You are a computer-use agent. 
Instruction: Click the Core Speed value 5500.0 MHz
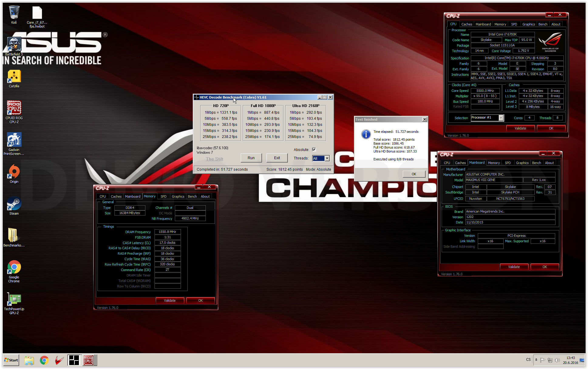485,91
